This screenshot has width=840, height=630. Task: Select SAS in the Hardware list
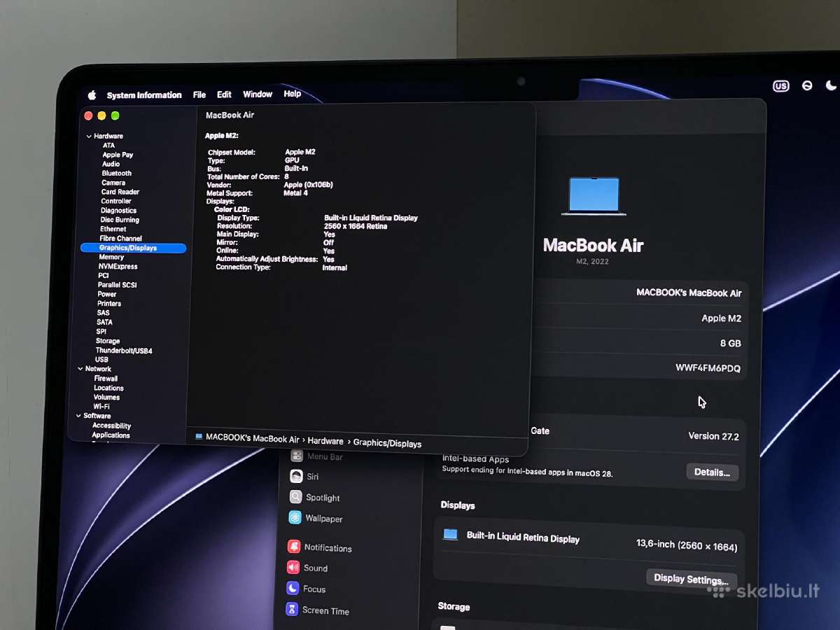[x=103, y=313]
